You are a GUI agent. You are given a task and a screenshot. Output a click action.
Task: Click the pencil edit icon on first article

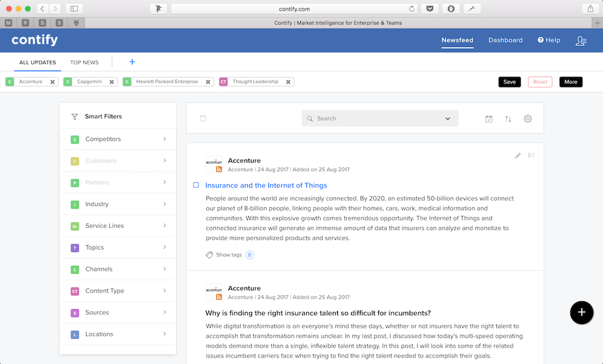tap(517, 155)
